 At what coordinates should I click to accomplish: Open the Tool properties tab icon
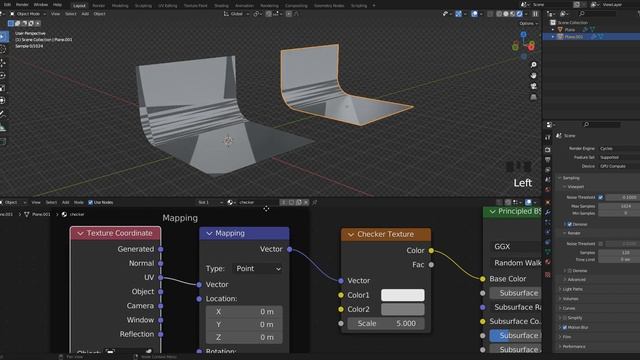click(x=548, y=138)
